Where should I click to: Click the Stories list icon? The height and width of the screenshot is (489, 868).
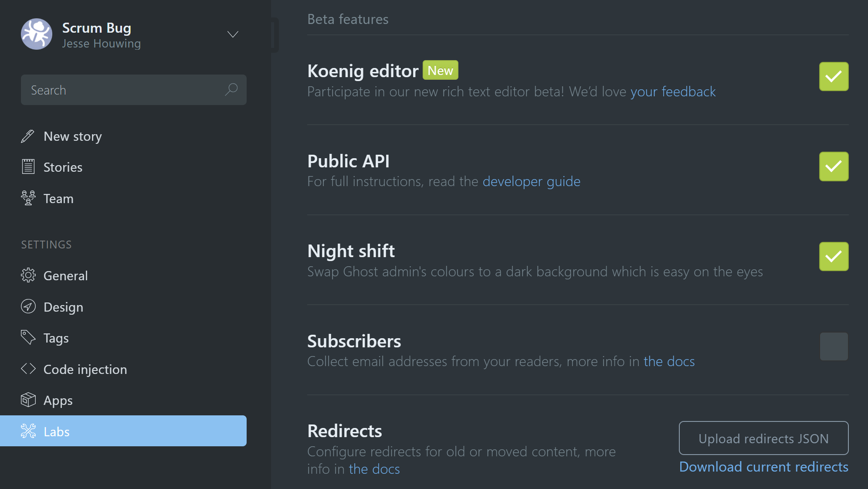28,167
